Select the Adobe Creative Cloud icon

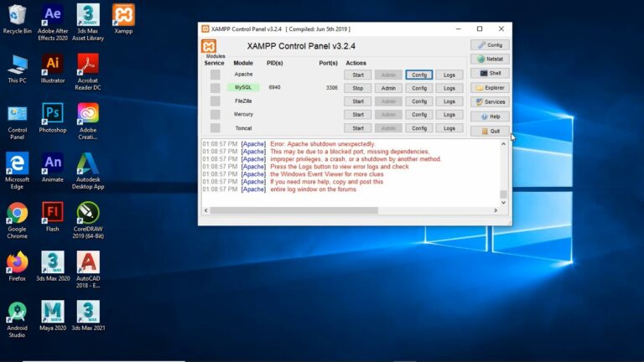88,122
